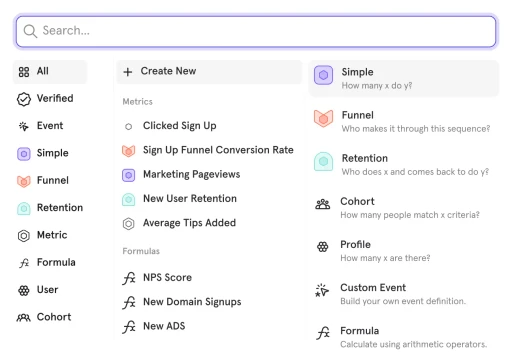Click the Verified checkmark badge icon
This screenshot has height=363, width=512.
click(24, 99)
